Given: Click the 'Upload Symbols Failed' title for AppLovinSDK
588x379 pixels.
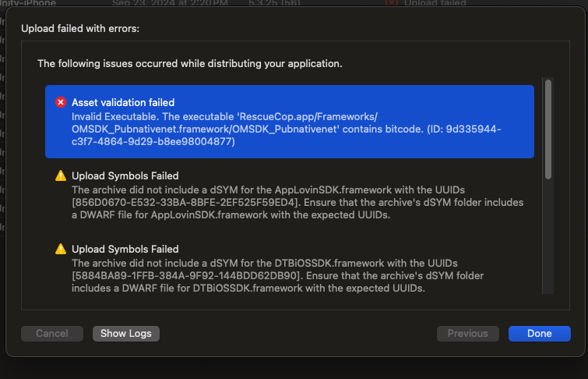Looking at the screenshot, I should tap(125, 175).
